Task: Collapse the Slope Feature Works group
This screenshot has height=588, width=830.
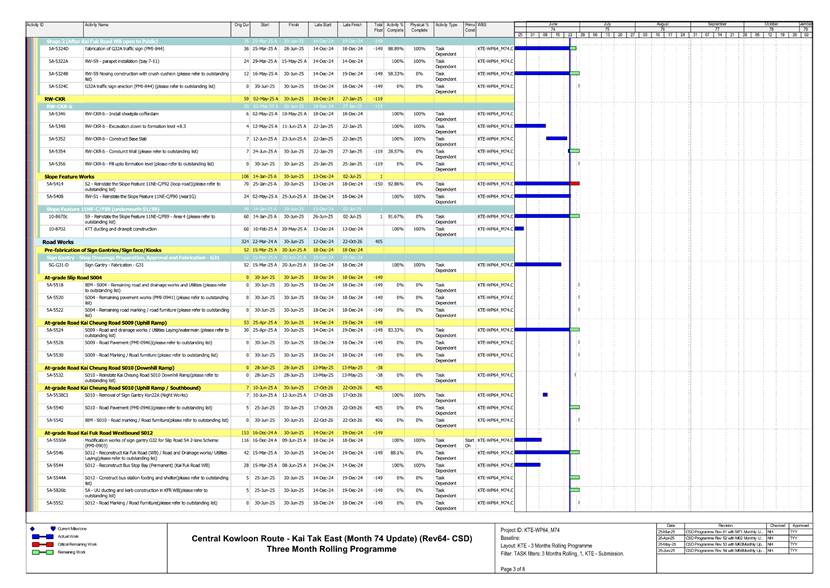Action: pyautogui.click(x=70, y=176)
